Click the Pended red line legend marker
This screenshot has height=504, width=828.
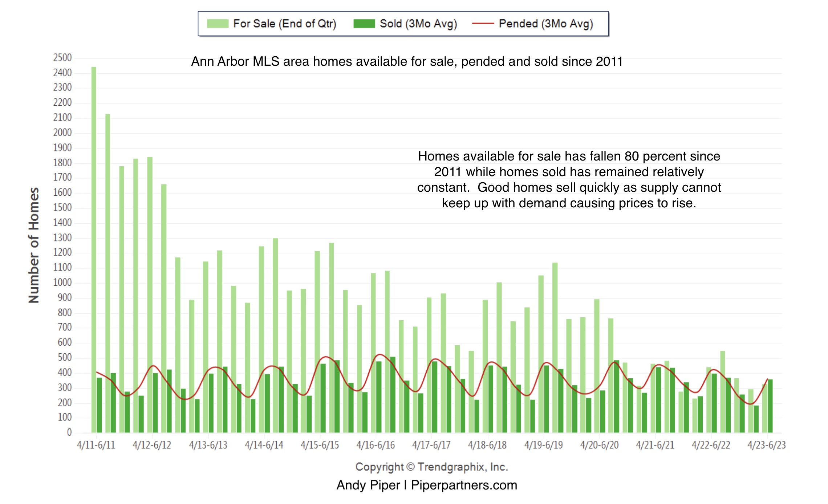pos(483,24)
